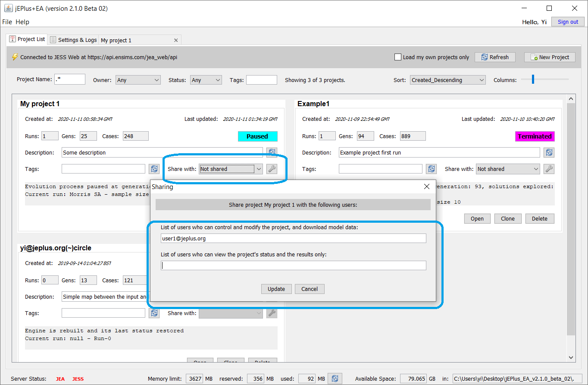Click Update in Sharing dialog
588x385 pixels.
[x=276, y=289]
